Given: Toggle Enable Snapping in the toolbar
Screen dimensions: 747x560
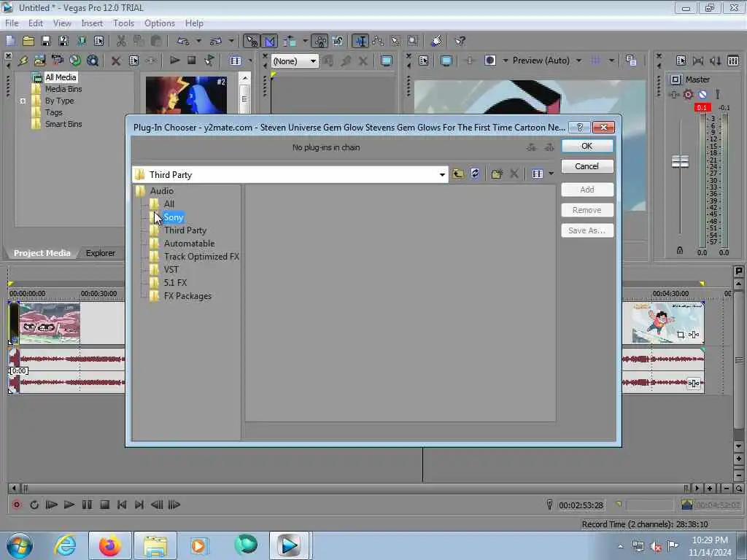Looking at the screenshot, I should [x=251, y=42].
